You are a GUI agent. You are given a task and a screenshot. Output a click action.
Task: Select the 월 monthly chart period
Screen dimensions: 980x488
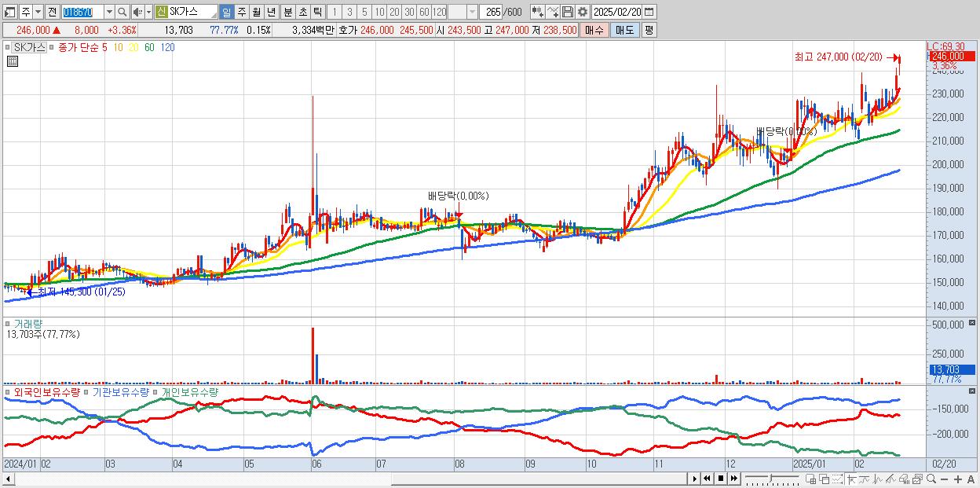tap(256, 12)
